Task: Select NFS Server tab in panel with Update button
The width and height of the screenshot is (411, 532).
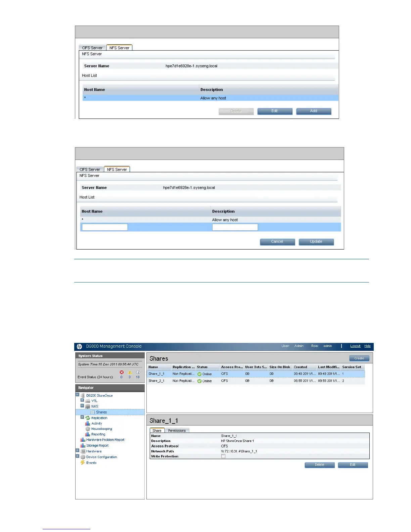Action: (x=117, y=169)
